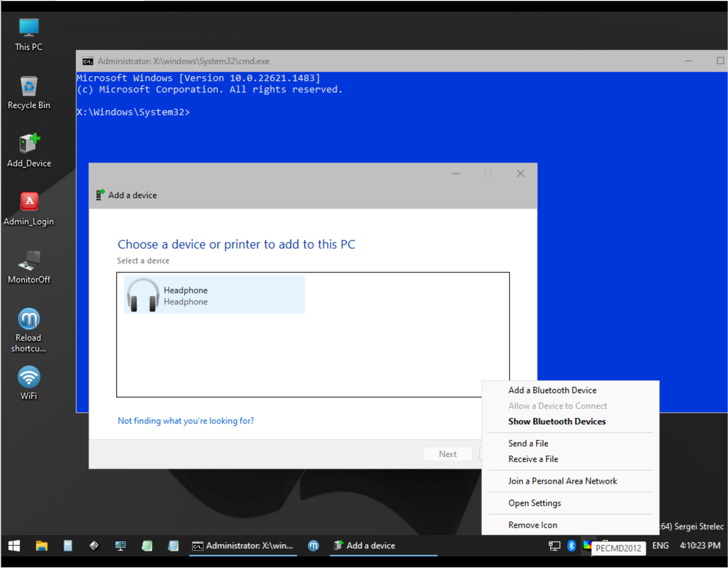Click the Add a device title icon
Viewport: 728px width, 568px height.
pos(100,195)
